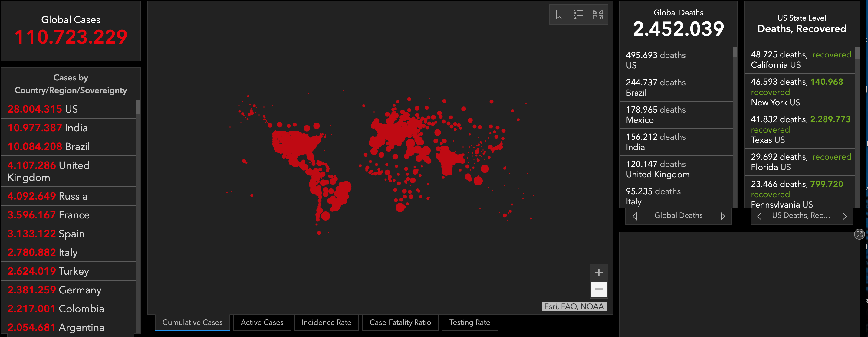Viewport: 868px width, 337px height.
Task: Show the map legend list icon
Action: click(x=578, y=15)
